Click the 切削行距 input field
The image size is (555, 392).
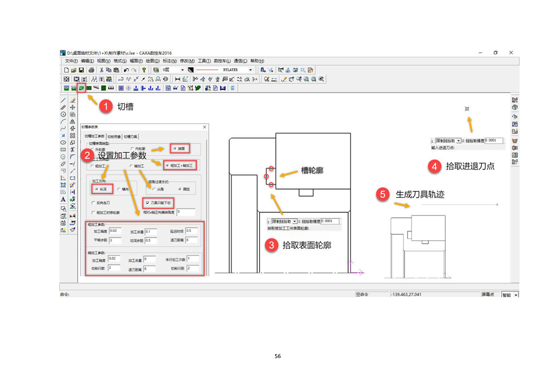(192, 268)
